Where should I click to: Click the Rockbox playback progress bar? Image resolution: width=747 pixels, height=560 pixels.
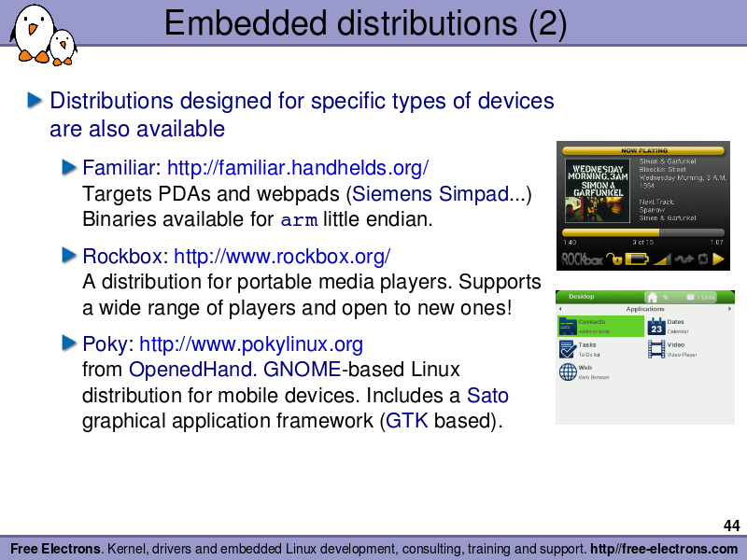643,232
